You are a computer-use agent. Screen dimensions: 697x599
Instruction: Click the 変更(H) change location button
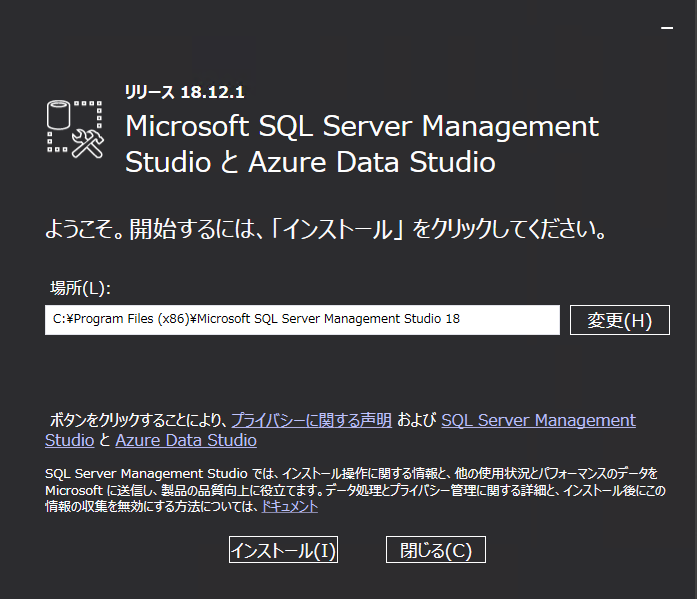pyautogui.click(x=620, y=320)
